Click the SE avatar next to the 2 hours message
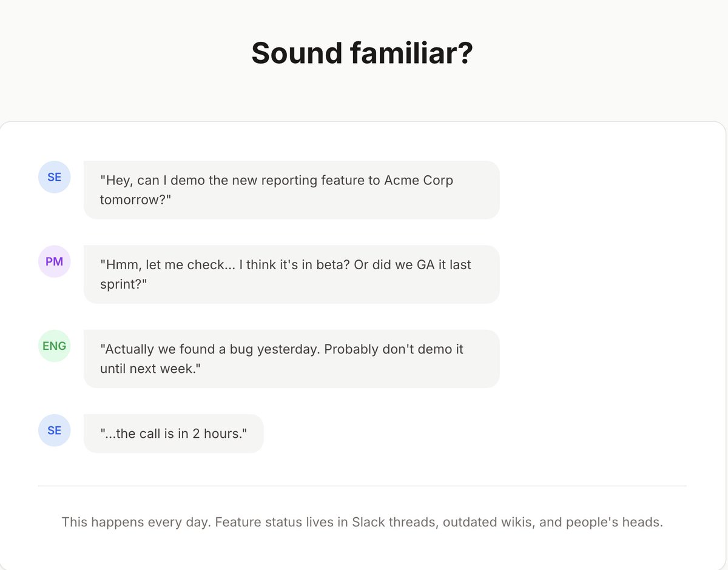 (x=55, y=430)
